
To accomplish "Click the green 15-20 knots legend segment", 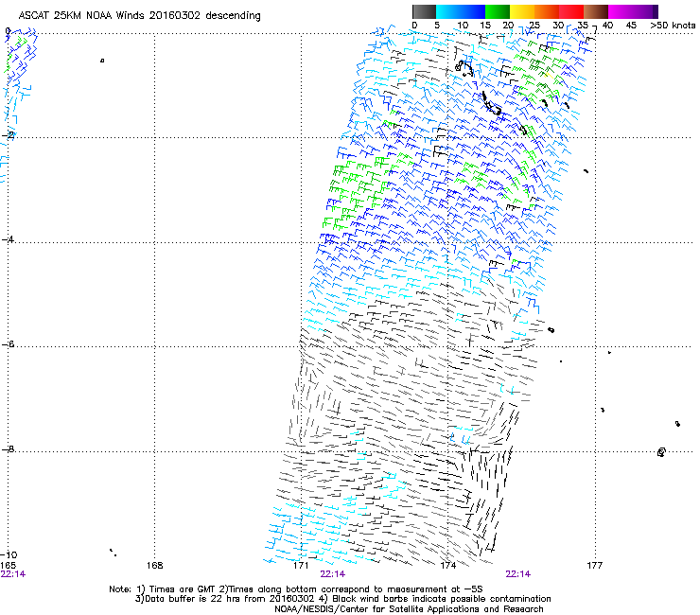I will 498,11.
